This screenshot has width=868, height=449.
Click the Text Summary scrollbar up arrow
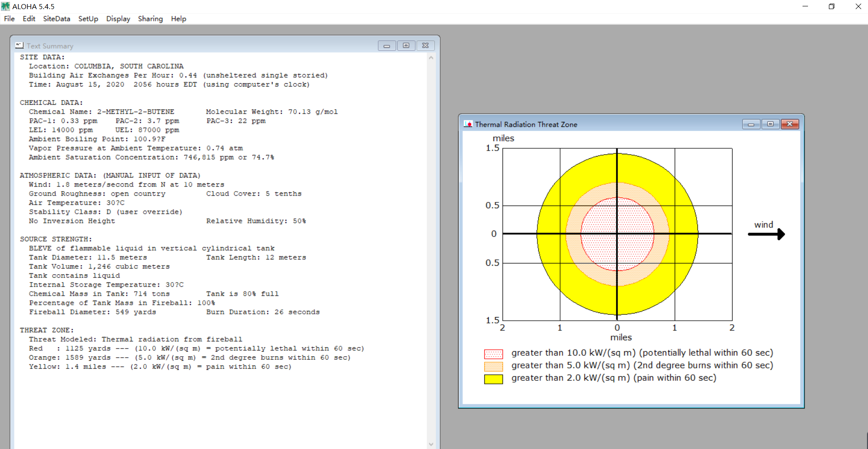(x=431, y=58)
